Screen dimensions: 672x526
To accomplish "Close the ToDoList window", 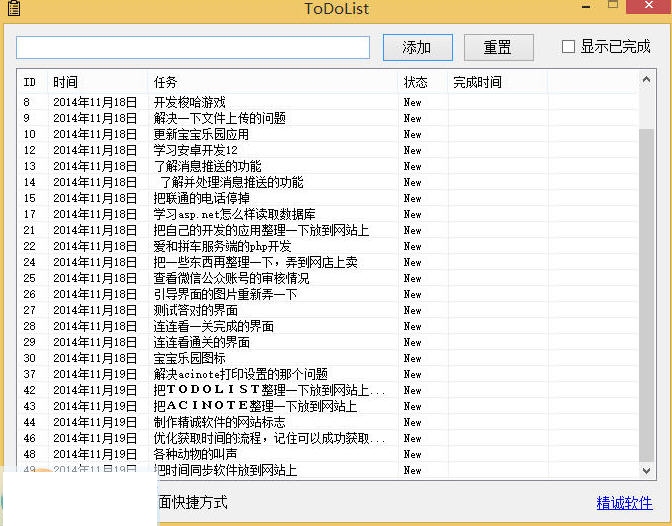I will tap(649, 6).
